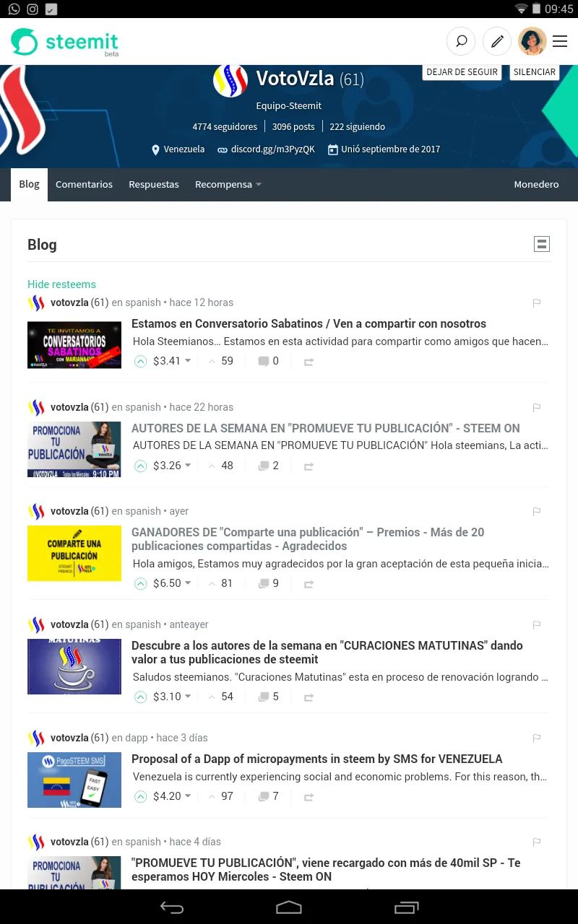The width and height of the screenshot is (578, 924).
Task: Open the Comparte Una Publicación yellow thumbnail
Action: point(74,553)
